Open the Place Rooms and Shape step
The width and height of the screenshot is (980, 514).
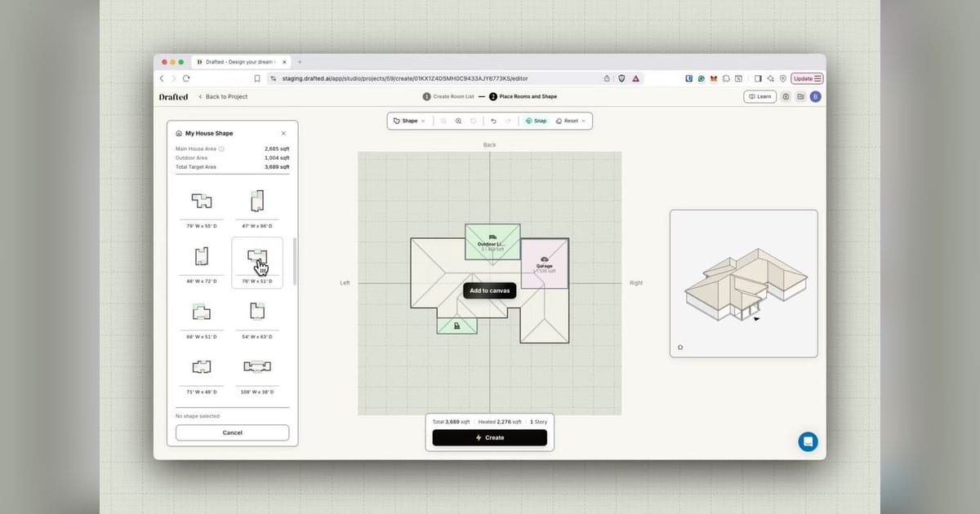pos(523,96)
